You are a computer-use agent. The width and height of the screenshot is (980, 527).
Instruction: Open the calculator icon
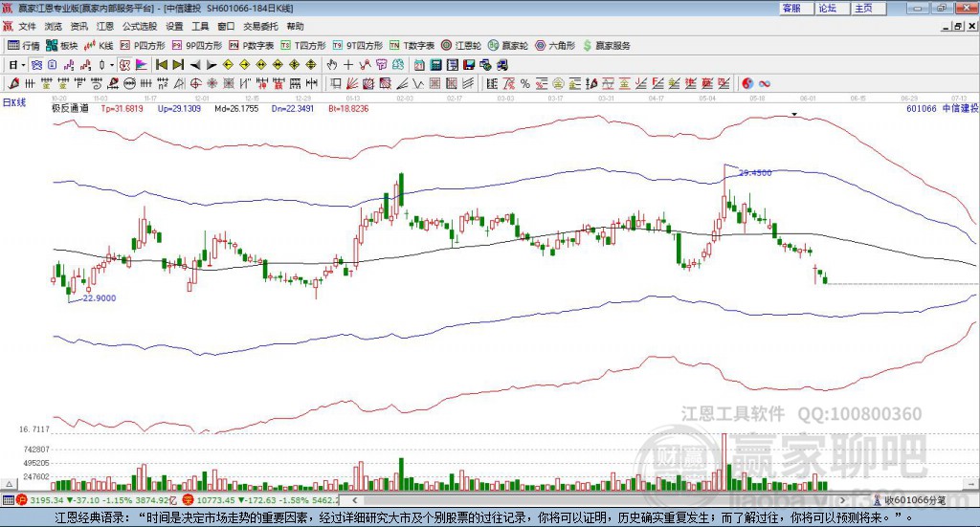point(435,65)
